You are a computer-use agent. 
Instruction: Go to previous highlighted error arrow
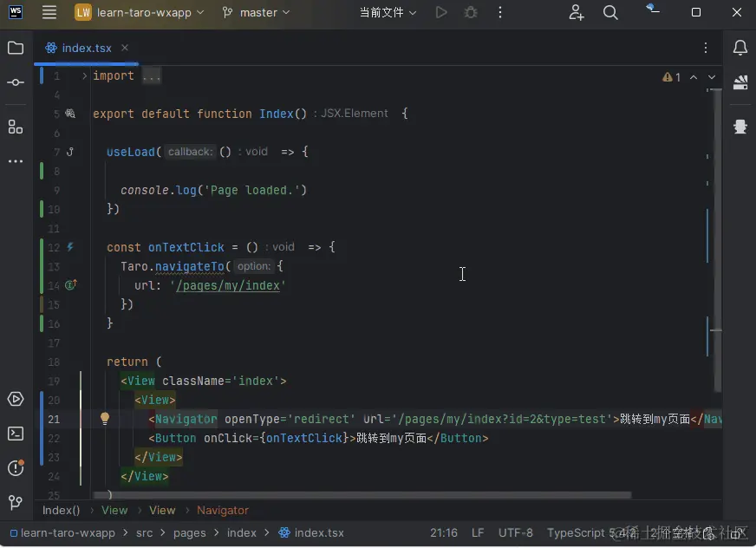click(694, 77)
